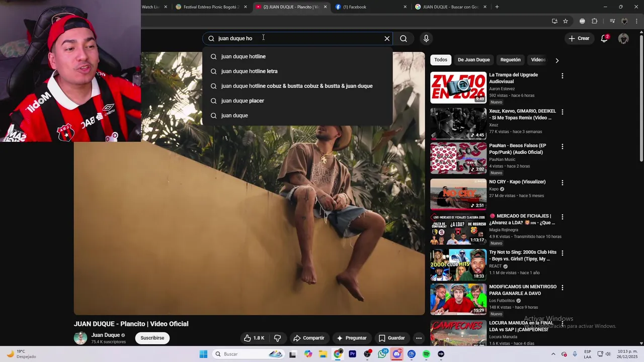
Task: Show more filter chips with the right arrow
Action: [557, 60]
